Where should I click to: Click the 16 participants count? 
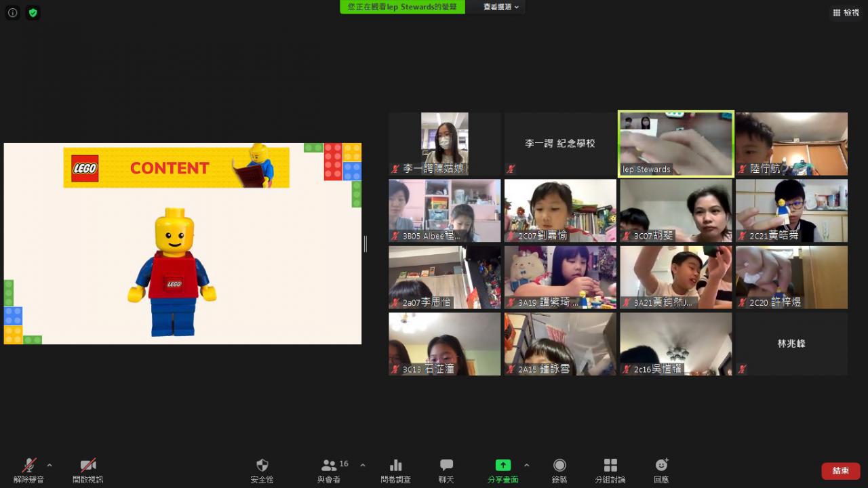pos(344,464)
